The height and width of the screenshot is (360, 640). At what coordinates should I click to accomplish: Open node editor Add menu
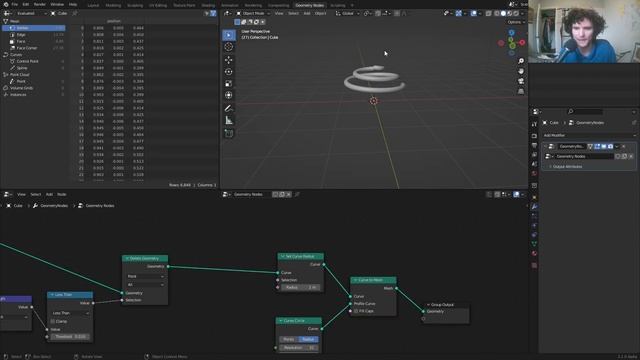[49, 194]
